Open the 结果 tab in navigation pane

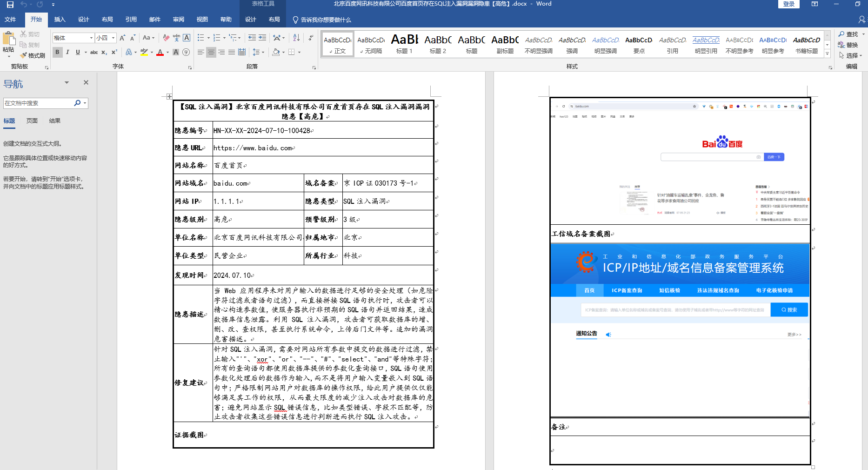tap(55, 121)
